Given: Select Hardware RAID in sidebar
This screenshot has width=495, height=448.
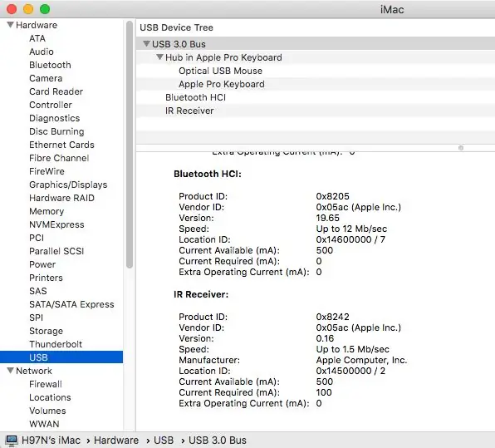Looking at the screenshot, I should 61,198.
